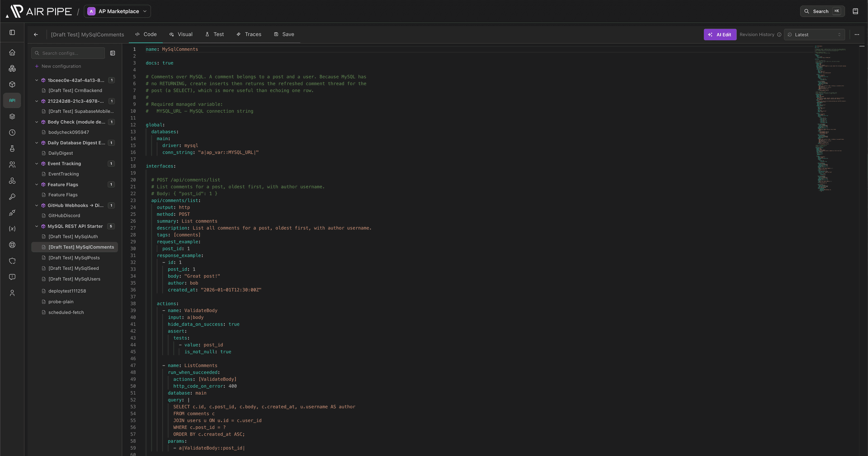Open the variables (x) icon in sidebar
Viewport: 868px width, 456px height.
[12, 229]
